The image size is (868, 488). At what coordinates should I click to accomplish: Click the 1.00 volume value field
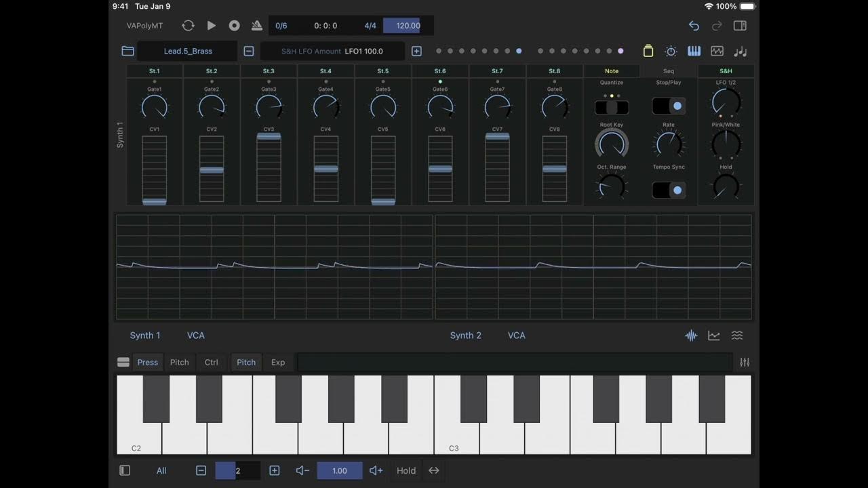point(340,470)
